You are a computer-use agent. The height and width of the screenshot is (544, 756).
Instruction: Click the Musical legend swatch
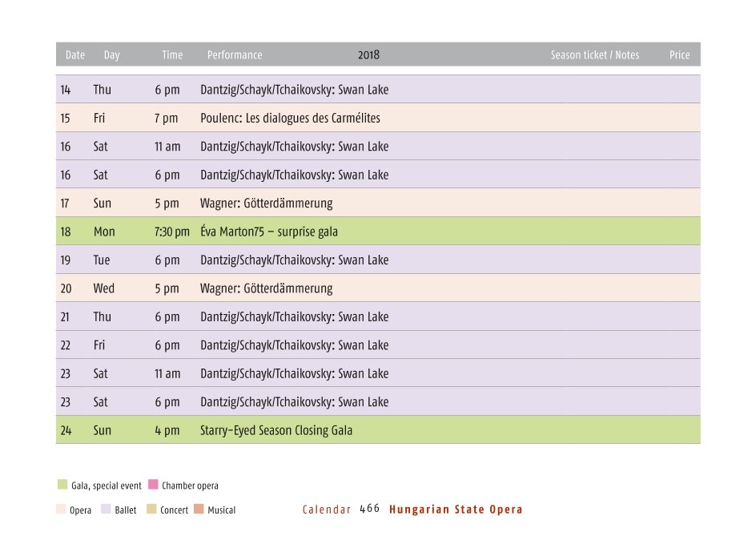click(x=199, y=509)
